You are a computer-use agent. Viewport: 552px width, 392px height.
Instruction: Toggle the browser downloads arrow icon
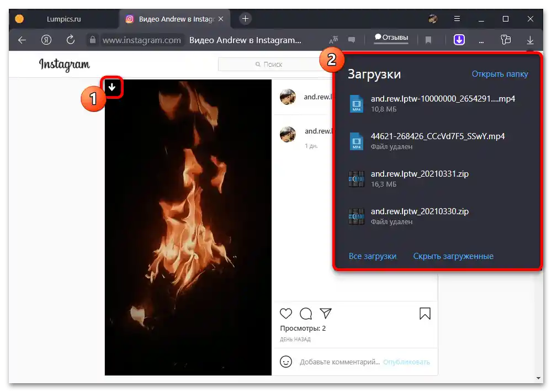click(530, 40)
